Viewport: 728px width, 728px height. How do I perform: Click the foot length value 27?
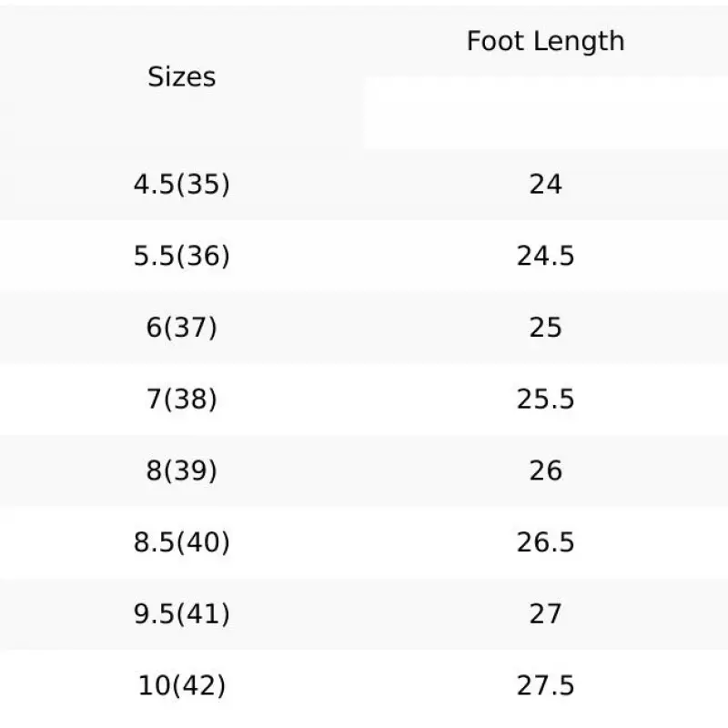pyautogui.click(x=545, y=614)
